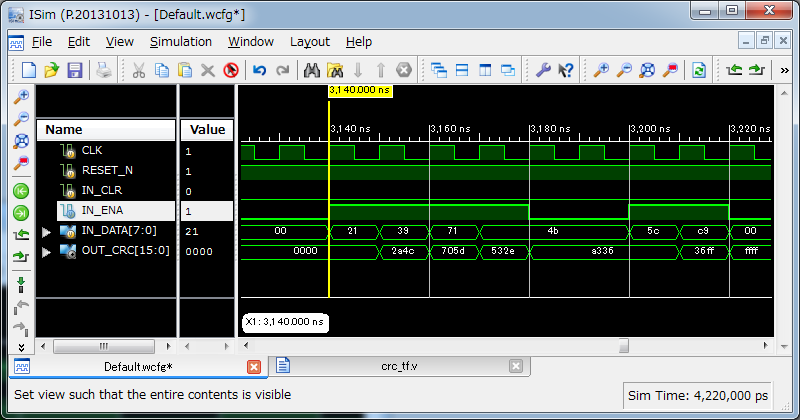Open a file with the folder icon
Screen dimensions: 800x420
click(x=52, y=70)
